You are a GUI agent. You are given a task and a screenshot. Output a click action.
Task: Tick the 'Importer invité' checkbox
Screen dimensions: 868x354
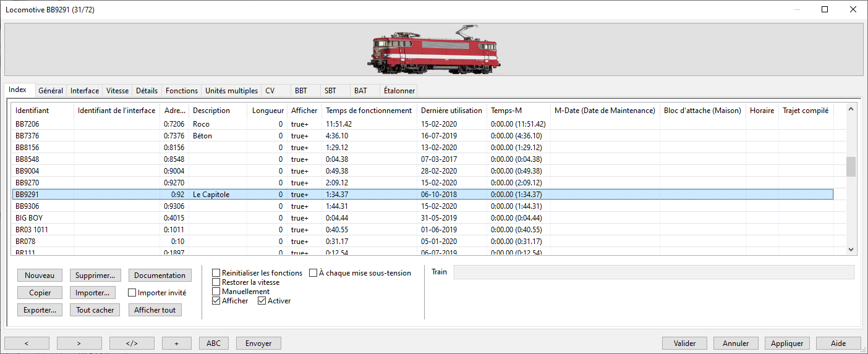(x=132, y=293)
